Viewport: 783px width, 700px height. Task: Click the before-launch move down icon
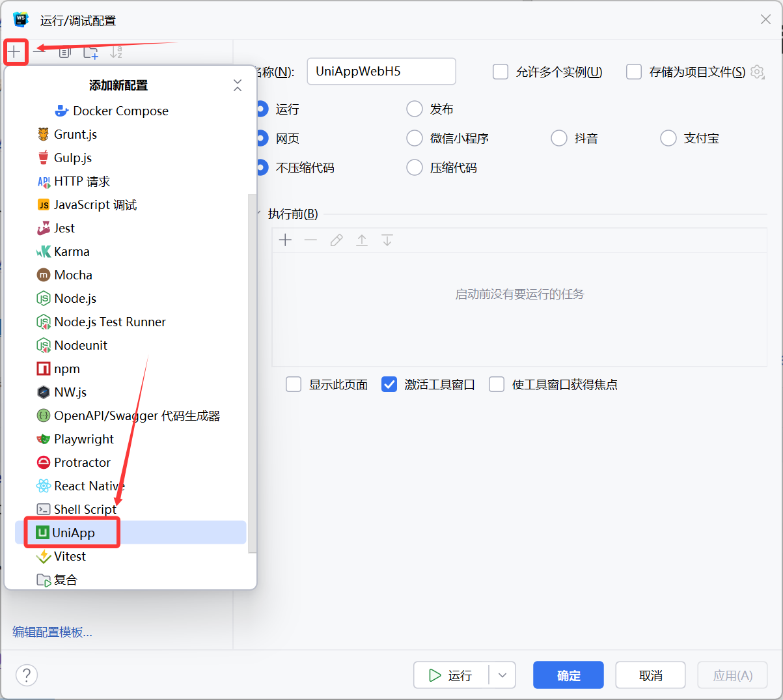click(x=387, y=240)
